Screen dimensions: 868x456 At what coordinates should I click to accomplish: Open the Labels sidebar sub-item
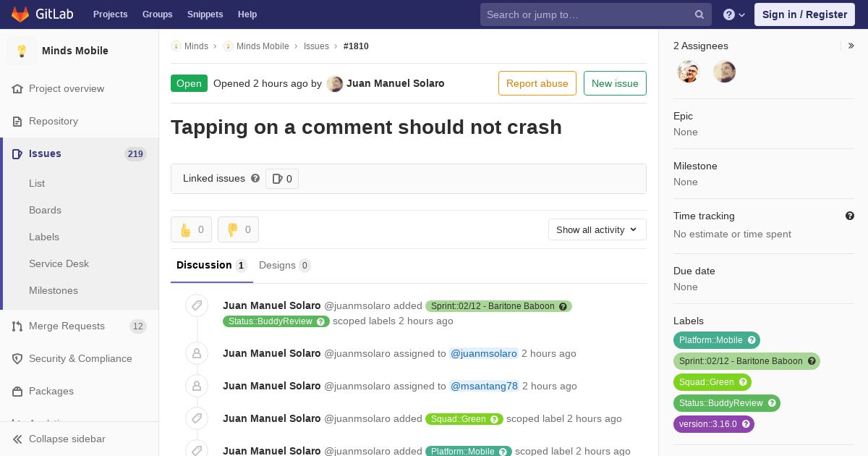pos(44,237)
